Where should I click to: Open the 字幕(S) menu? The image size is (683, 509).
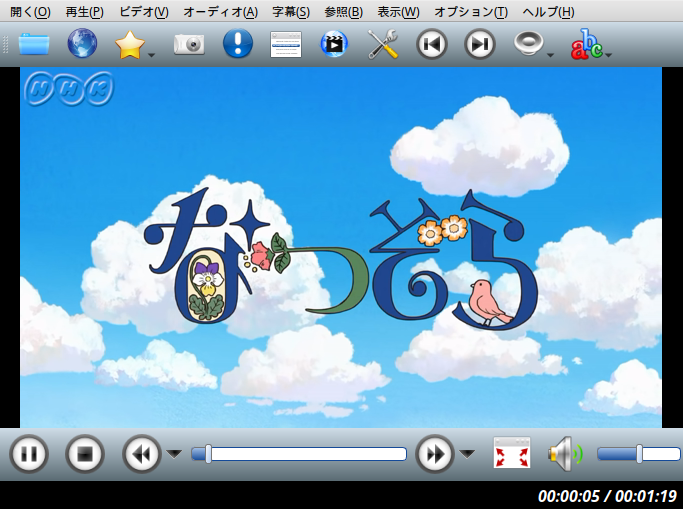click(291, 12)
